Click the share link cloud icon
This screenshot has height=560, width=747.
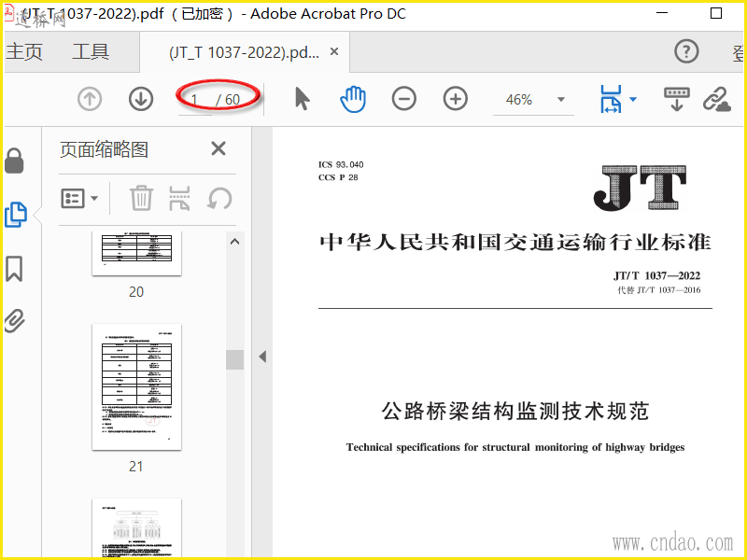tap(716, 99)
